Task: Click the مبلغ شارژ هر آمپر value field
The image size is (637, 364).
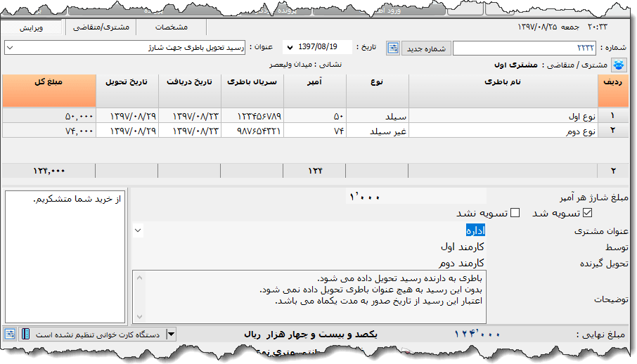Action: point(416,197)
